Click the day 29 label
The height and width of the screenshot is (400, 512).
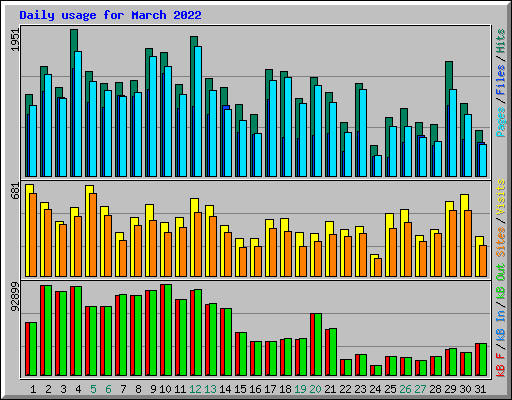point(450,389)
